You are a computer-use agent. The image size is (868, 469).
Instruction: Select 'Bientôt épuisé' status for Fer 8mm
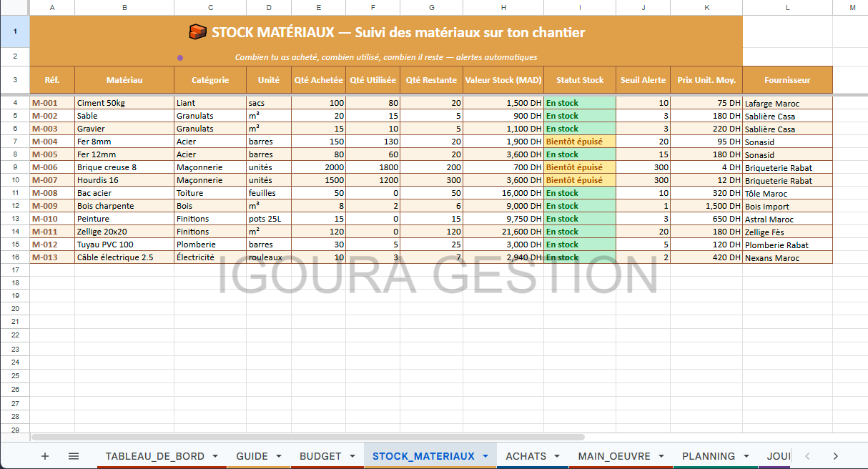point(580,142)
